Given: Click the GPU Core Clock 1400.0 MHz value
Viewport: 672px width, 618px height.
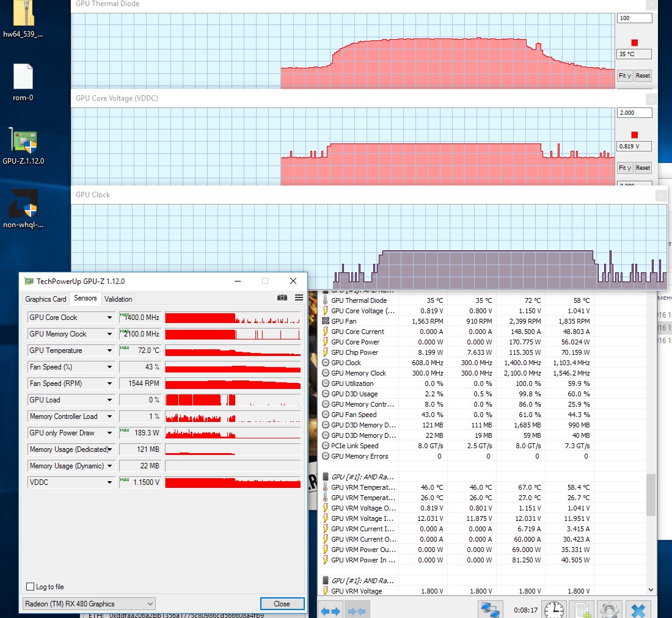Looking at the screenshot, I should (140, 318).
